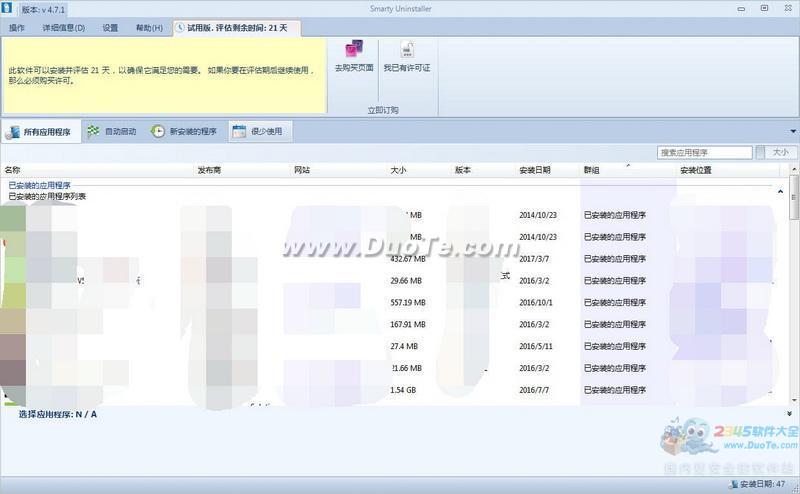Switch to the 很少使用 tab

[x=260, y=132]
